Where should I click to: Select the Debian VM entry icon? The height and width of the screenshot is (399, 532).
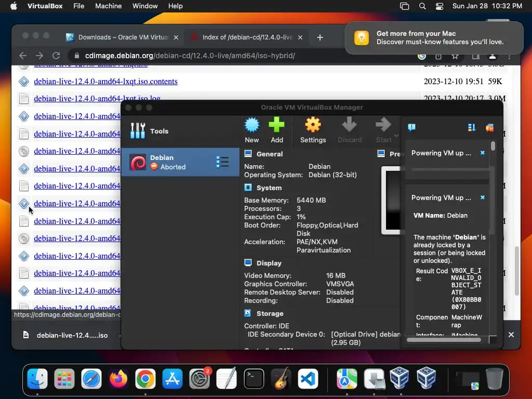point(138,162)
